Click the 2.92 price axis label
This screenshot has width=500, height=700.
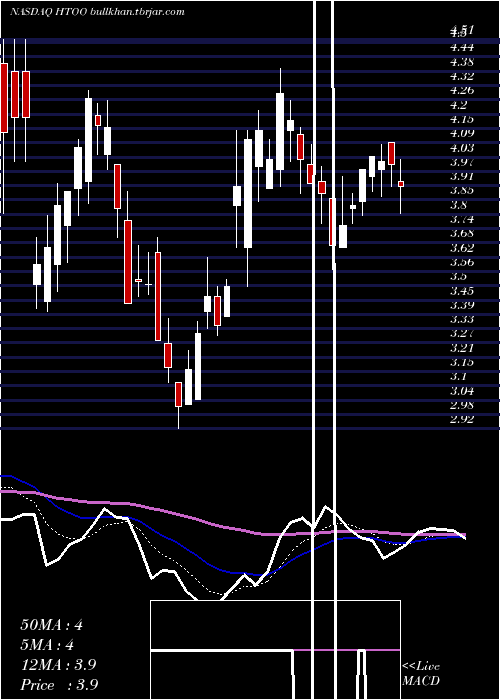[462, 419]
